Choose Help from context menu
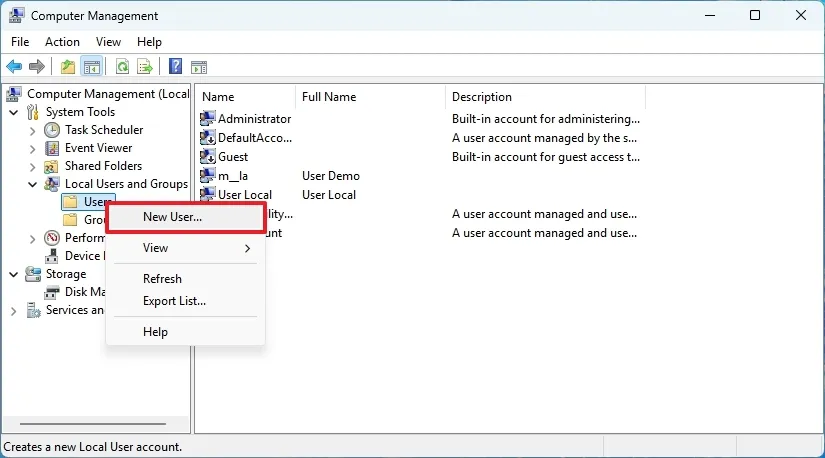825x458 pixels. click(x=186, y=332)
